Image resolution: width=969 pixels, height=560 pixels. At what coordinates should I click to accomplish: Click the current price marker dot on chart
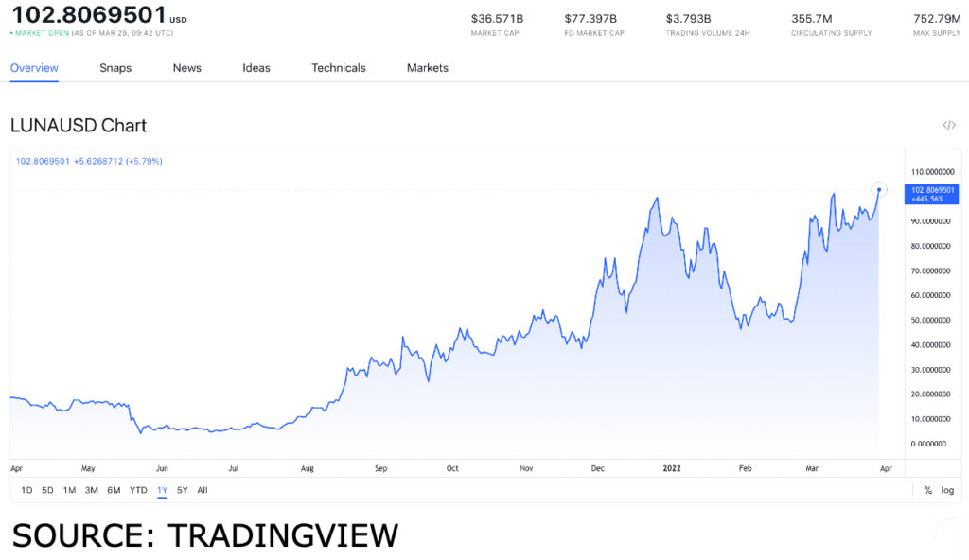(879, 190)
